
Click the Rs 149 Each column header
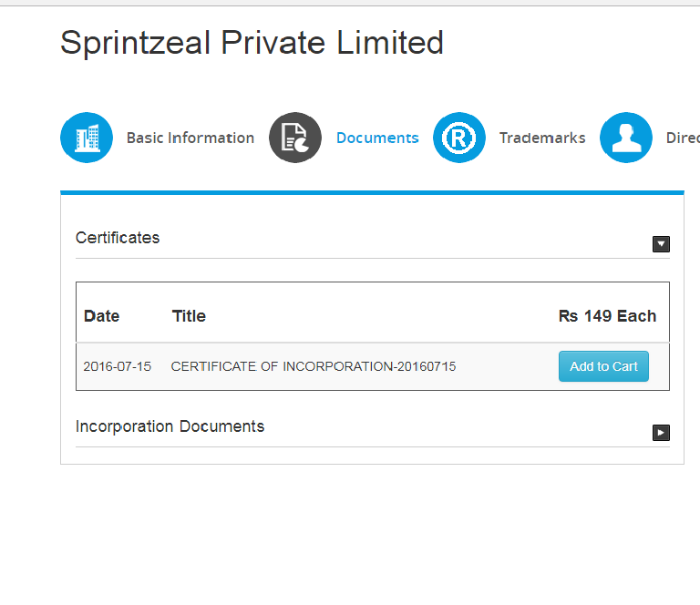pos(607,316)
